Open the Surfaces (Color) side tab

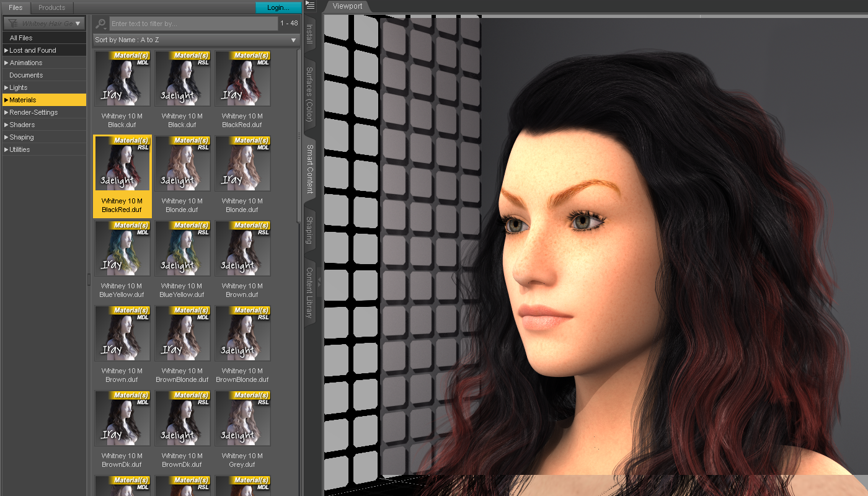(x=310, y=94)
